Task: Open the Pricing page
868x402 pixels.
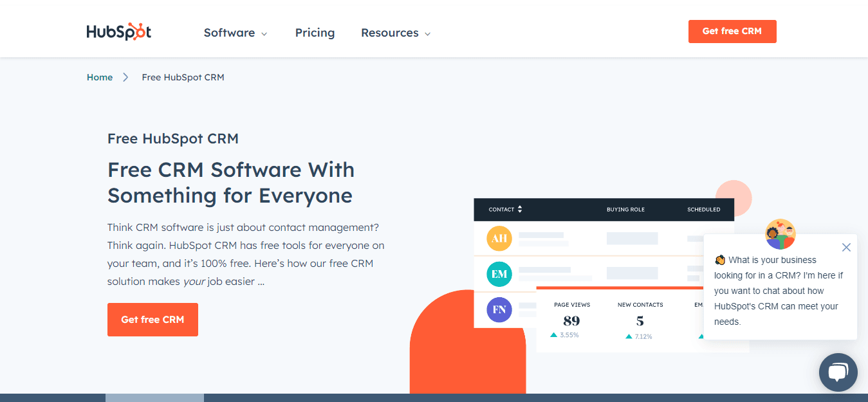Action: 315,33
